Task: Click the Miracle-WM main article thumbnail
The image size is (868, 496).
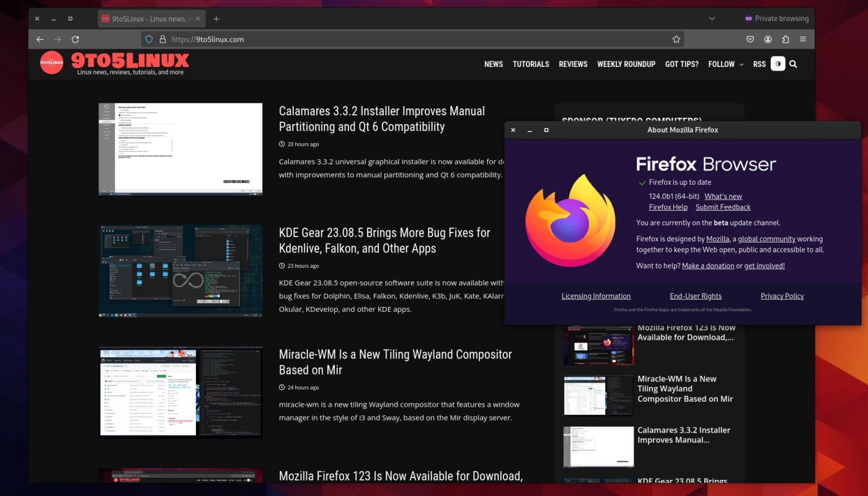Action: (x=180, y=392)
